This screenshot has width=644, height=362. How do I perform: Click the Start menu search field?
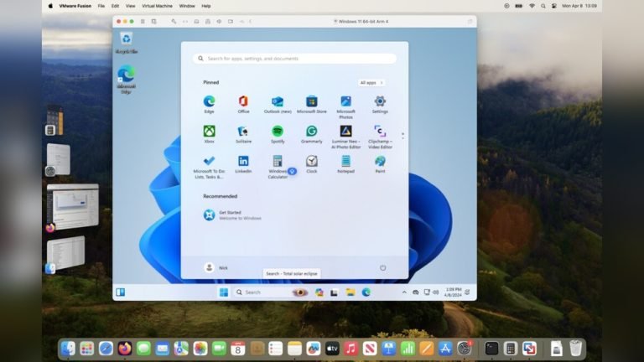pyautogui.click(x=294, y=59)
